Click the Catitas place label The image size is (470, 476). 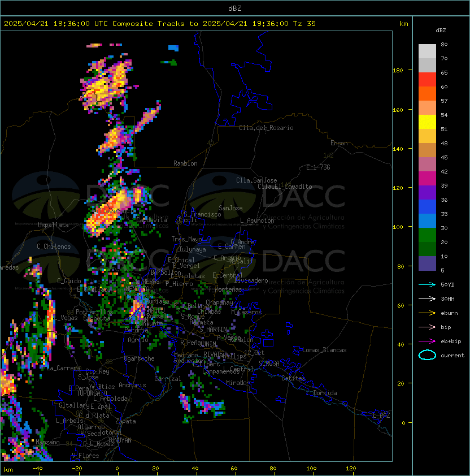[x=293, y=378]
